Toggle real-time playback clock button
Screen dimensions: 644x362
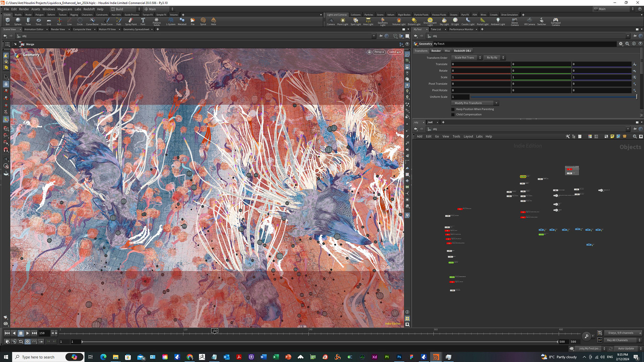tap(28, 342)
